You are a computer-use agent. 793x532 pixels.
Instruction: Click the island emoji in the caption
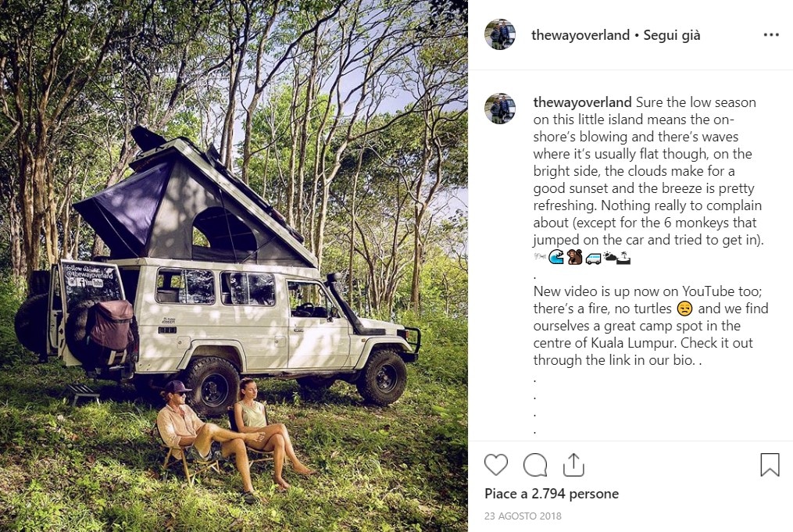coord(623,258)
